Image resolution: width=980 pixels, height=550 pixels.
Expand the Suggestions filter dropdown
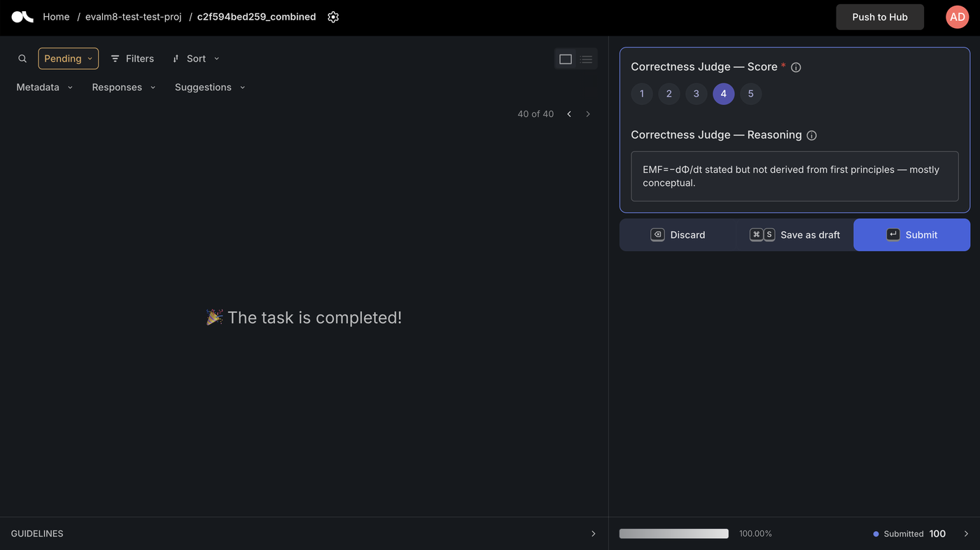pos(210,87)
